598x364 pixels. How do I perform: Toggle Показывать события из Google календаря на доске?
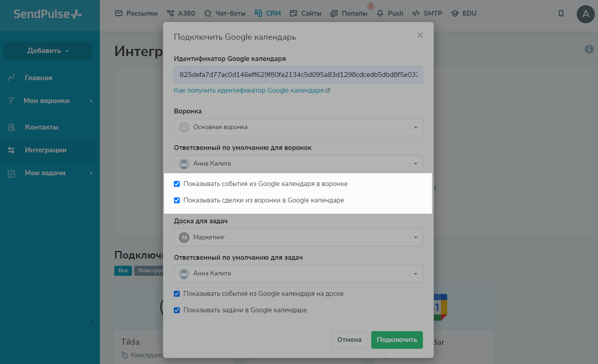click(177, 294)
